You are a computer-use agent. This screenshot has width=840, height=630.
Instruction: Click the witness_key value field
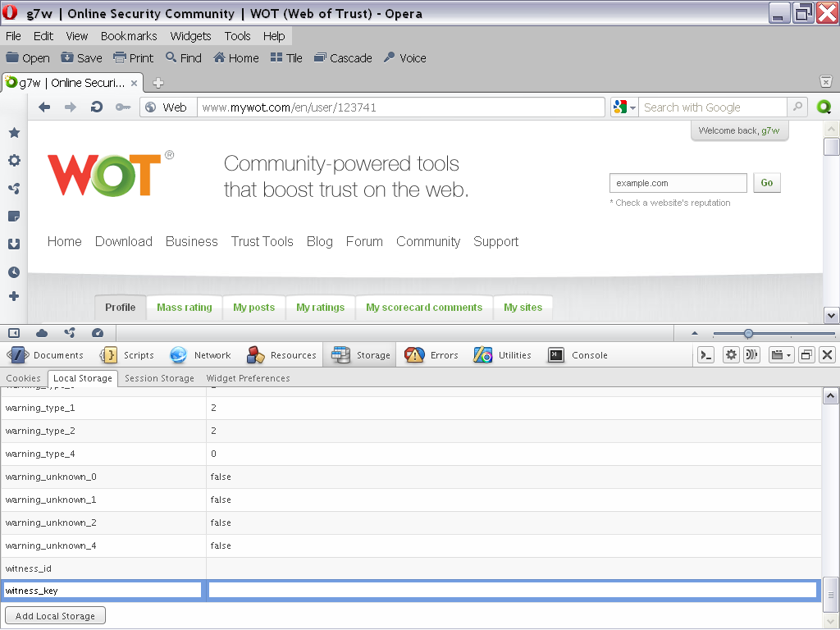click(x=513, y=591)
